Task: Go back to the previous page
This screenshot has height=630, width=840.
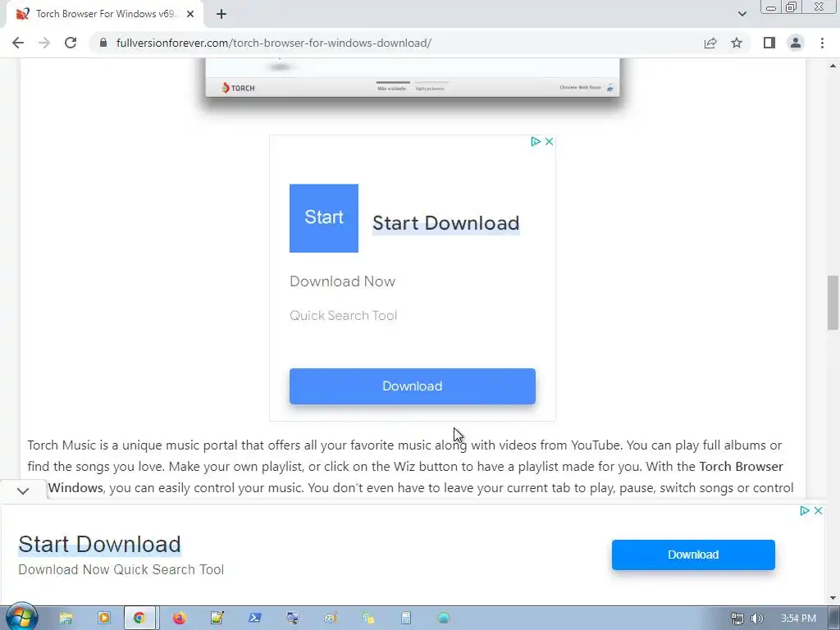Action: pyautogui.click(x=18, y=43)
